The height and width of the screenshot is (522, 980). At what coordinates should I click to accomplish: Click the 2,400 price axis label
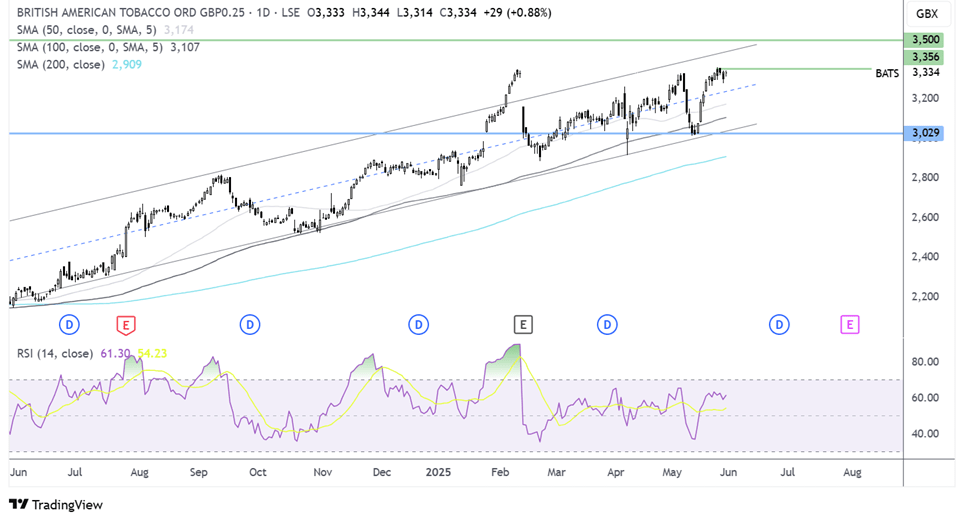[926, 257]
